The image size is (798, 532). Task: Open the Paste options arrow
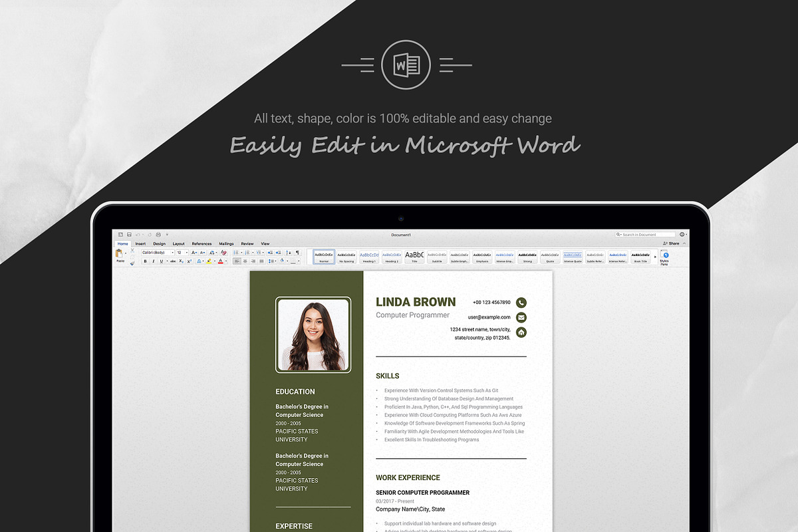click(126, 253)
